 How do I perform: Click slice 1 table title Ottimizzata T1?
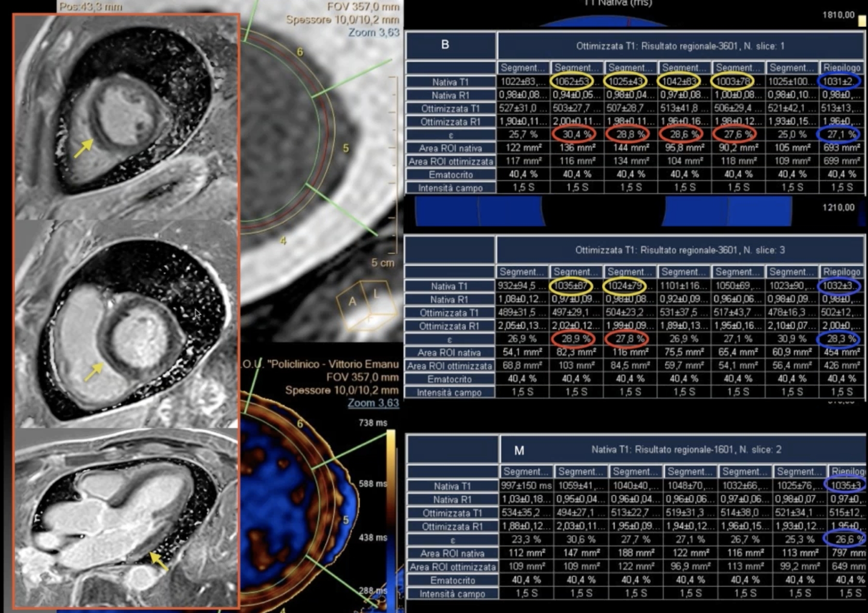coord(680,46)
